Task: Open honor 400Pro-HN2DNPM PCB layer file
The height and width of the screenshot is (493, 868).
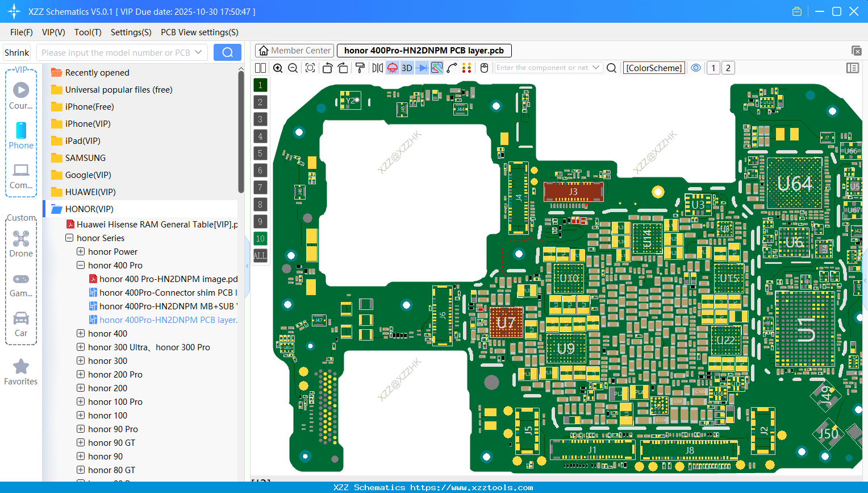Action: point(163,320)
